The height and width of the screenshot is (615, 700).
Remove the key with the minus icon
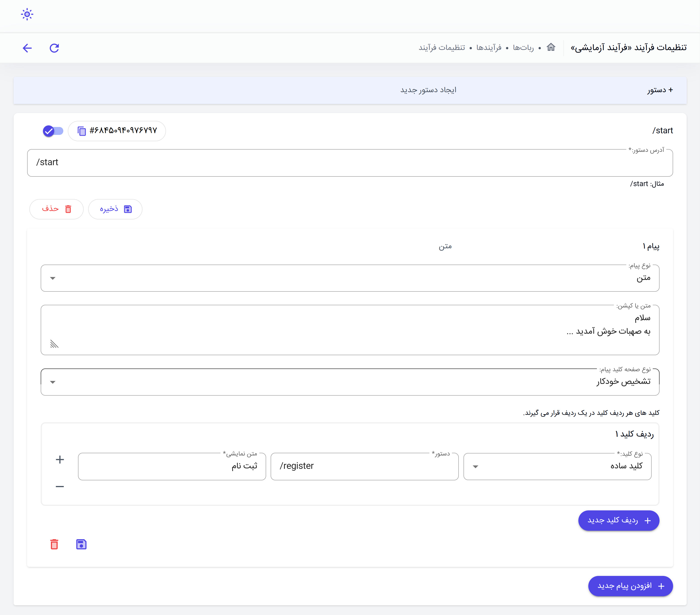(x=60, y=486)
